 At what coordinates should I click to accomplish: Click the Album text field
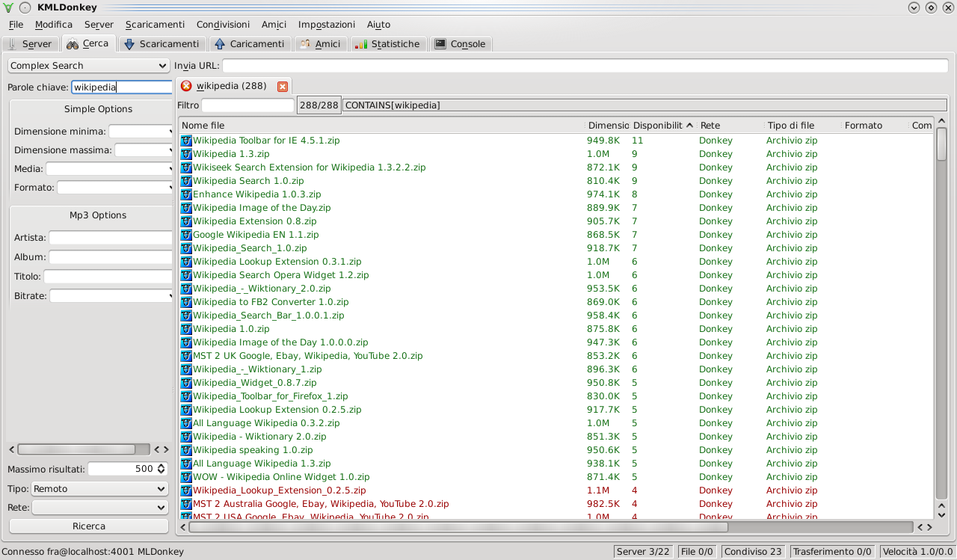pyautogui.click(x=111, y=257)
